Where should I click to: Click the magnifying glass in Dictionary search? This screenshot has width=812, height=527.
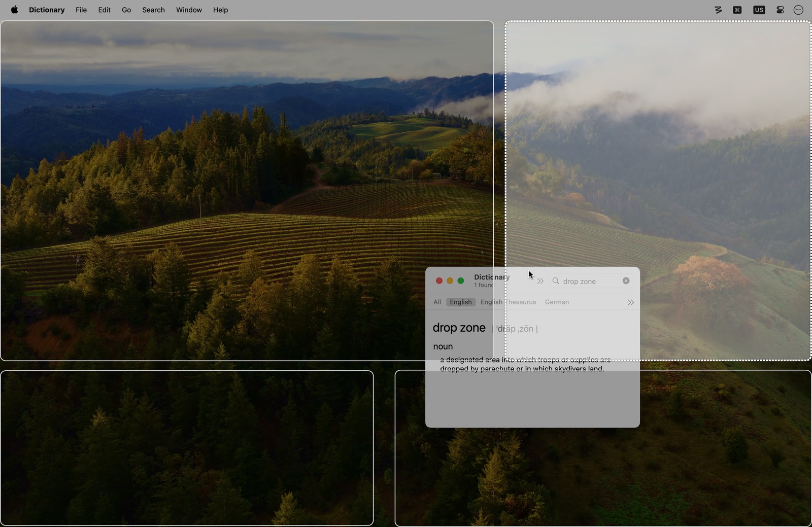tap(556, 281)
